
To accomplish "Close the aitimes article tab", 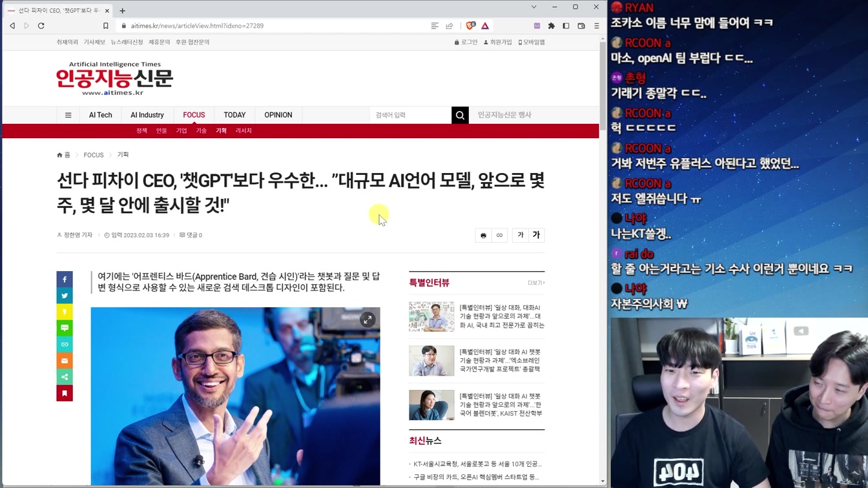I will pos(107,10).
